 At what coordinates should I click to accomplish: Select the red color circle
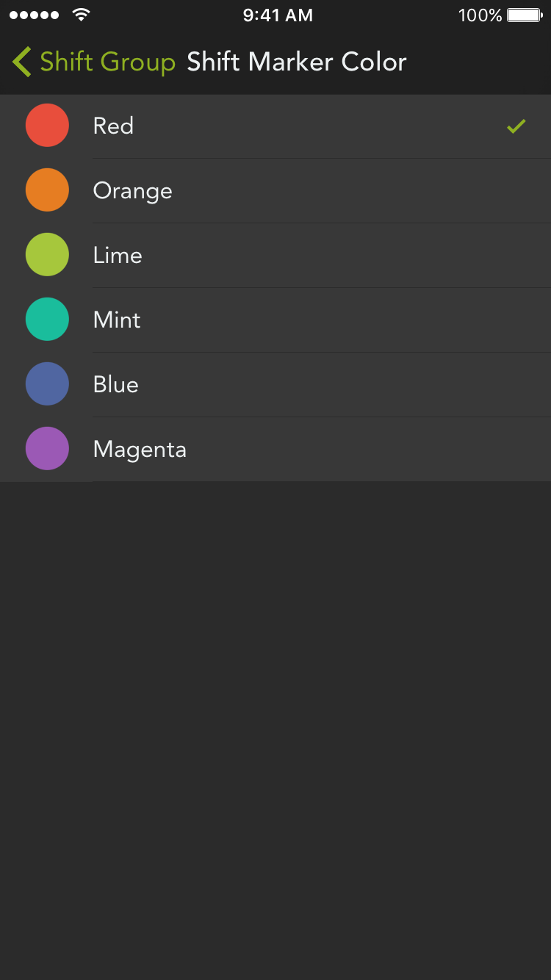point(47,126)
